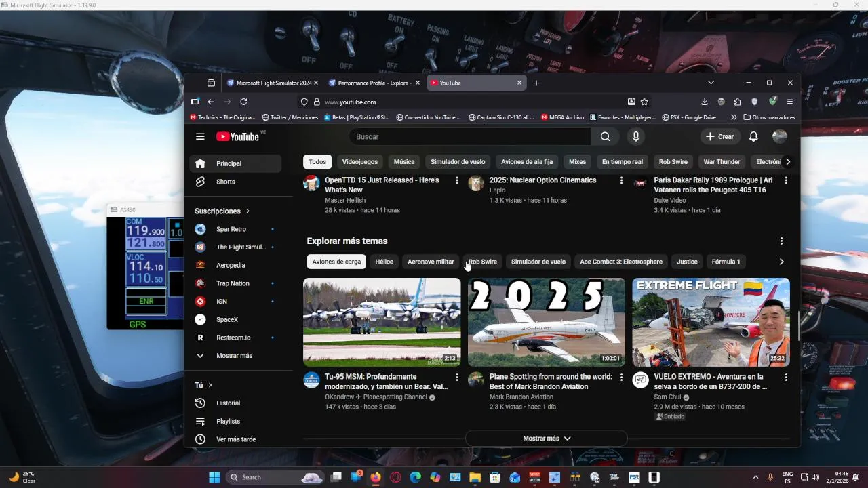Open the Windows Start menu
The width and height of the screenshot is (868, 488).
(x=214, y=477)
